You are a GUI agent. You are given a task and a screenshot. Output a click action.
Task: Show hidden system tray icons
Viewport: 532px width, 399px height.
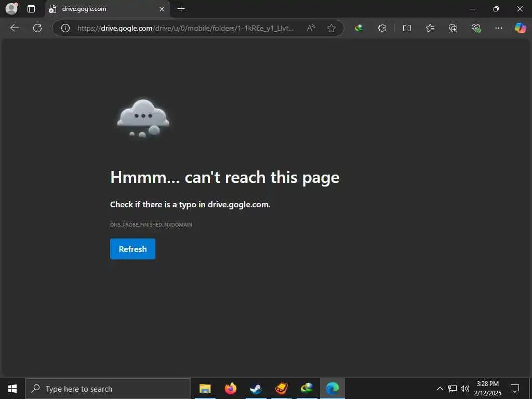[x=440, y=389]
